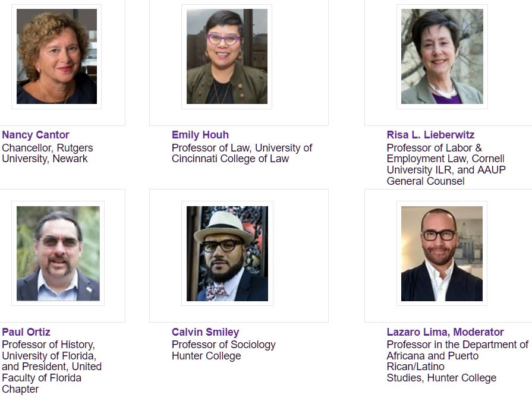This screenshot has width=532, height=404.
Task: Click Professor of Sociology Hunter College text
Action: tap(223, 350)
